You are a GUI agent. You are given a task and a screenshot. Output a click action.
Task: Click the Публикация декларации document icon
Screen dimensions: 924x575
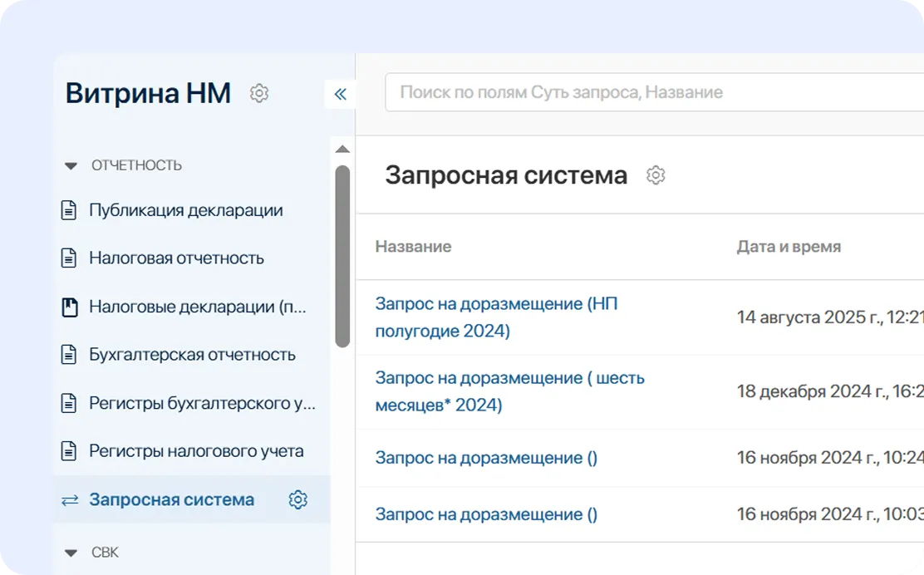pyautogui.click(x=67, y=209)
